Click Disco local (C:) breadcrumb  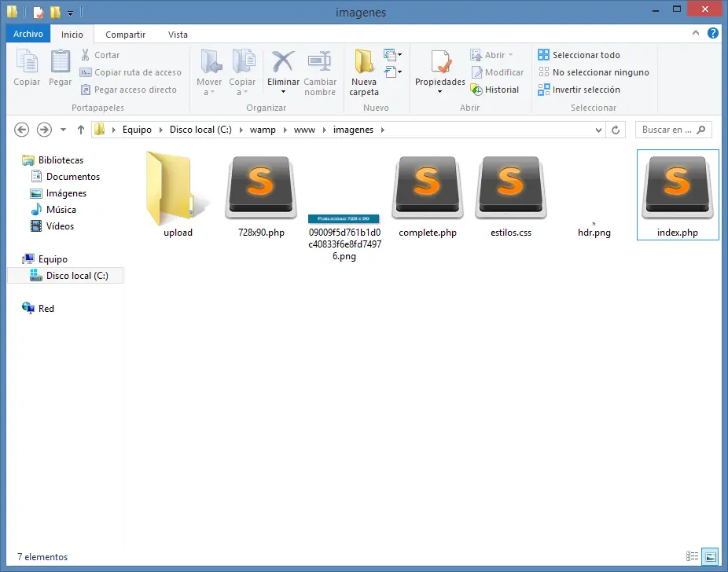tap(200, 130)
